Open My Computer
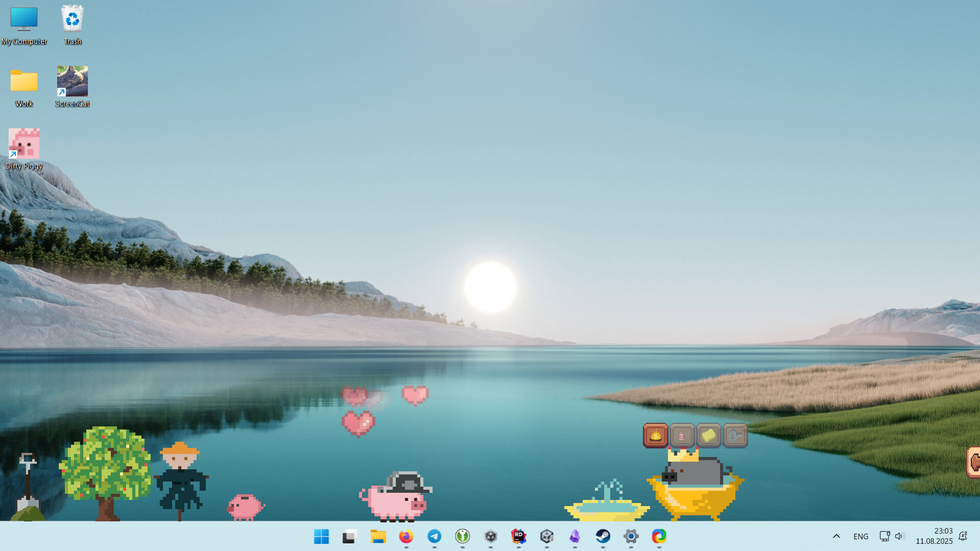Image resolution: width=980 pixels, height=551 pixels. (23, 19)
